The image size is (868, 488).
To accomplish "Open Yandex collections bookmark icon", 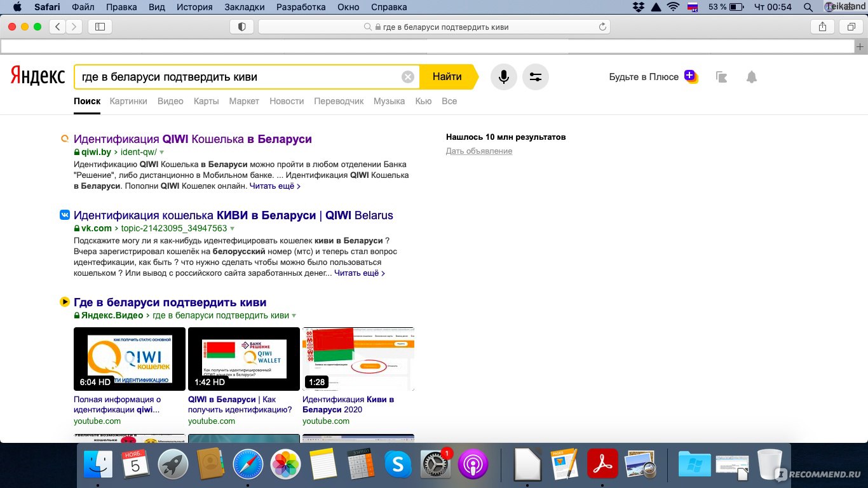I will 721,77.
